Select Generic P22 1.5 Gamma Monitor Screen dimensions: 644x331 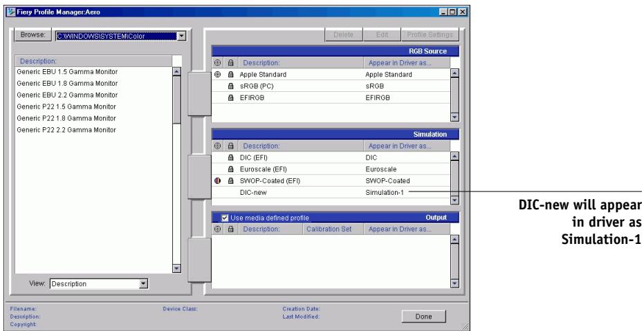(66, 106)
